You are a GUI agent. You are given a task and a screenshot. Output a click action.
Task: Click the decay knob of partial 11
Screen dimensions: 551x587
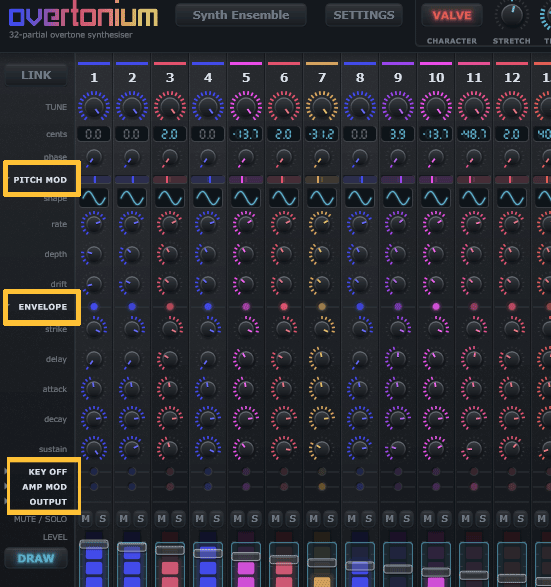coord(474,419)
